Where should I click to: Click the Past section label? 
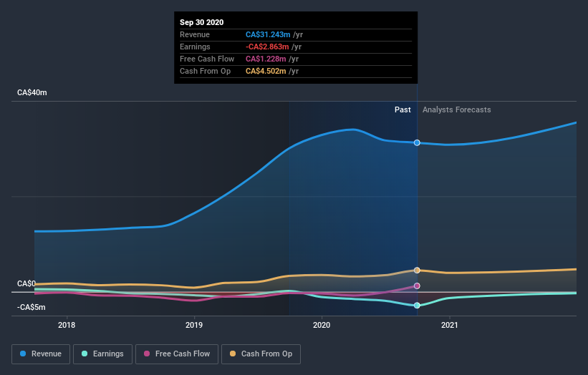point(403,109)
